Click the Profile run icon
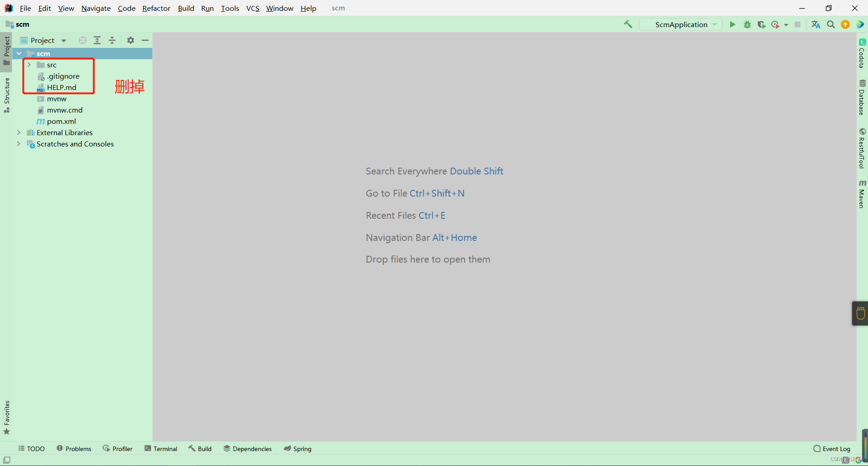This screenshot has height=466, width=868. pyautogui.click(x=775, y=24)
